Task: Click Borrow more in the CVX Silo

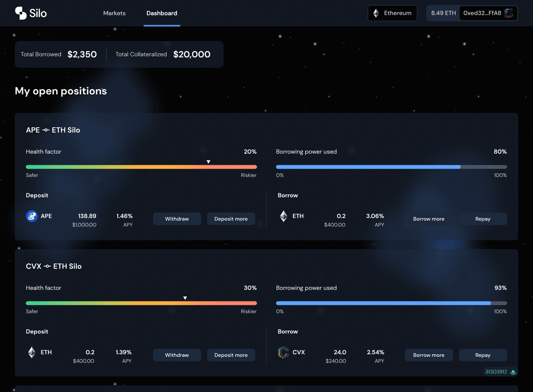Action: pos(429,355)
